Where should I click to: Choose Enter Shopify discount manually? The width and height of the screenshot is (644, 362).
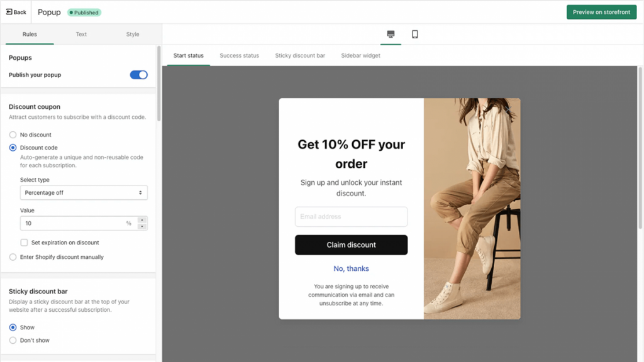[x=13, y=257]
